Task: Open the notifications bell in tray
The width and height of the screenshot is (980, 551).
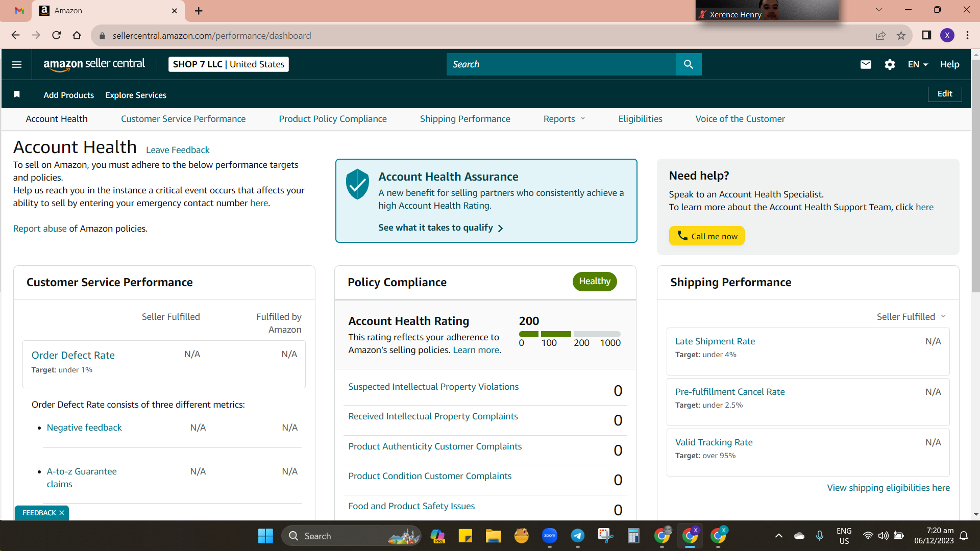Action: click(x=964, y=536)
